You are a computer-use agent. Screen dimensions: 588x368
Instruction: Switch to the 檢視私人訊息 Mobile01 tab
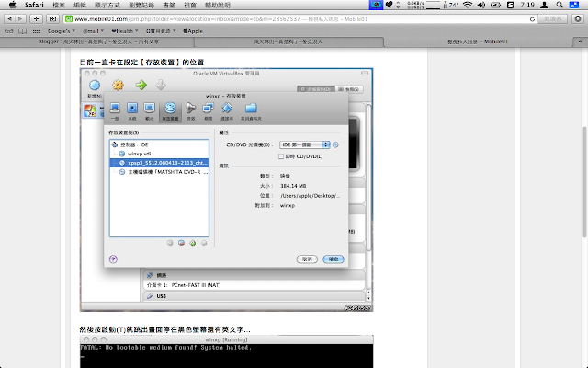click(478, 41)
